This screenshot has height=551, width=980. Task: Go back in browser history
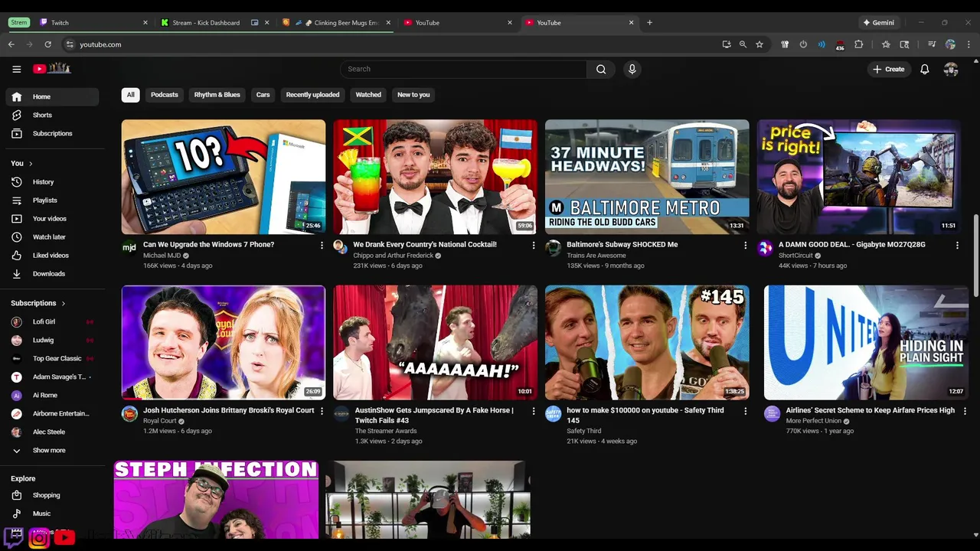click(x=11, y=44)
